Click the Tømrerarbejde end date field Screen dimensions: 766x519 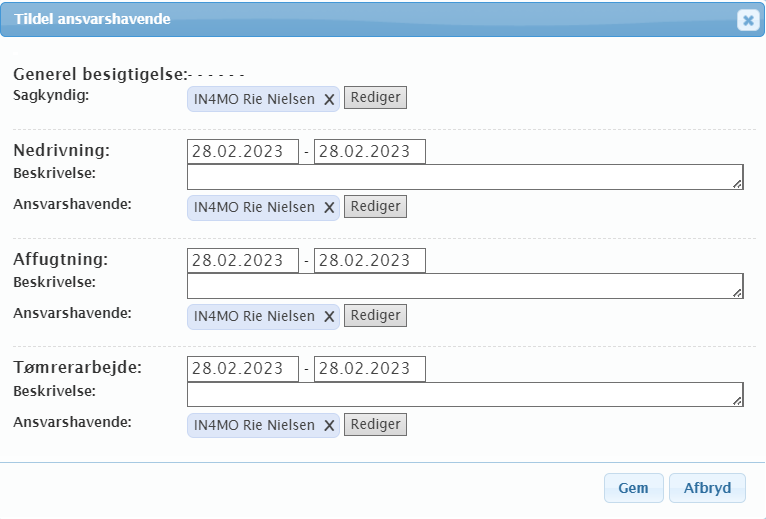[369, 369]
